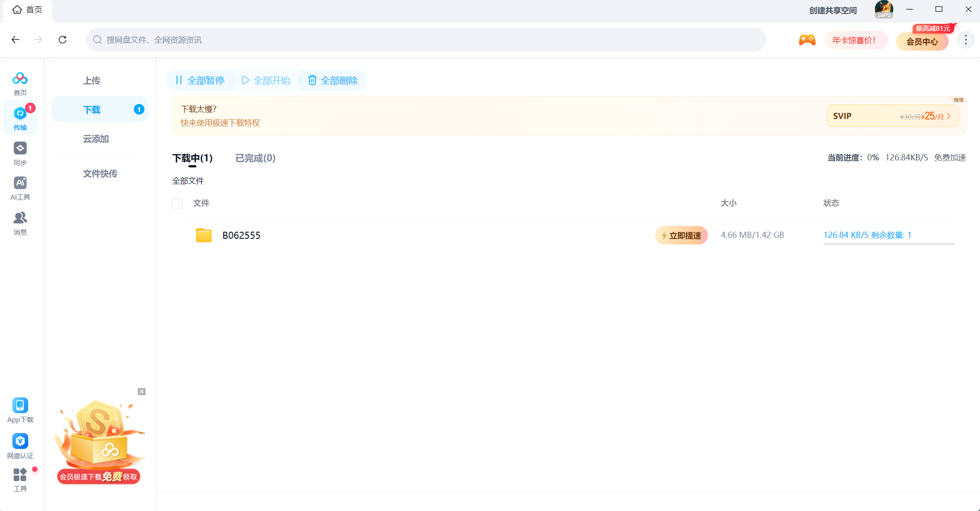
Task: Expand the SVIP ¥25/月 offer arrow
Action: (948, 116)
